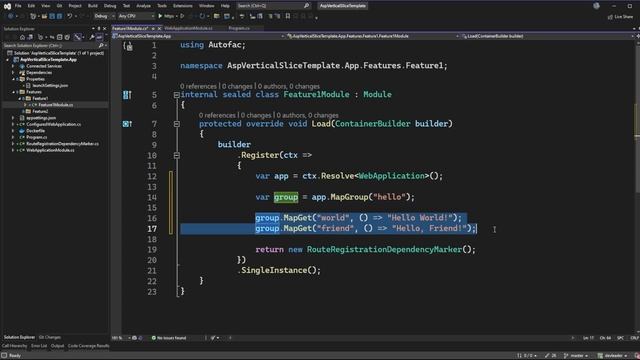Open the project navigation dropdown AspVerticalSliceTemplate.App

[x=199, y=36]
